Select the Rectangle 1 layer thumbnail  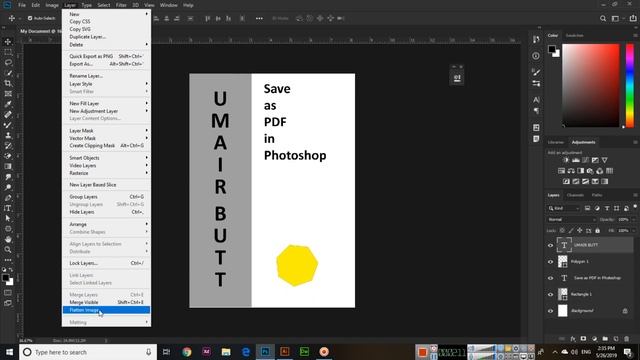pos(562,294)
